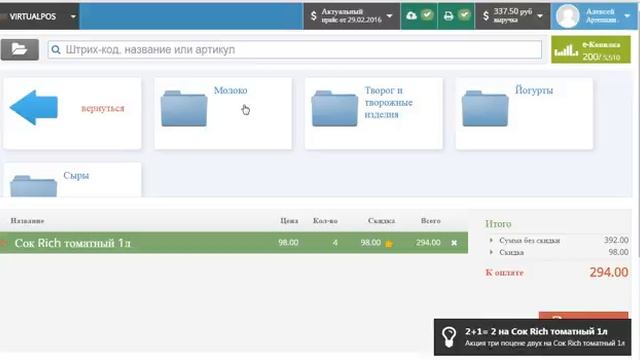The image size is (640, 360).
Task: Click the К оплате 294.00 amount
Action: [x=609, y=272]
